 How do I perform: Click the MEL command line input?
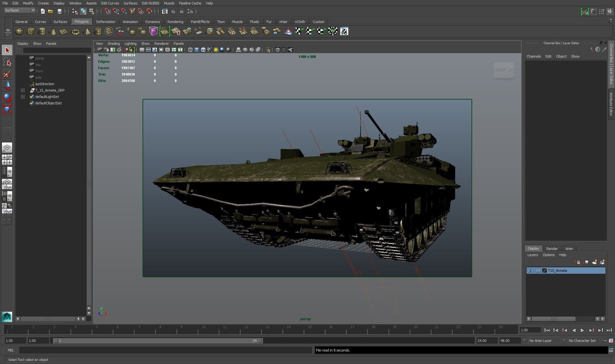(x=165, y=350)
